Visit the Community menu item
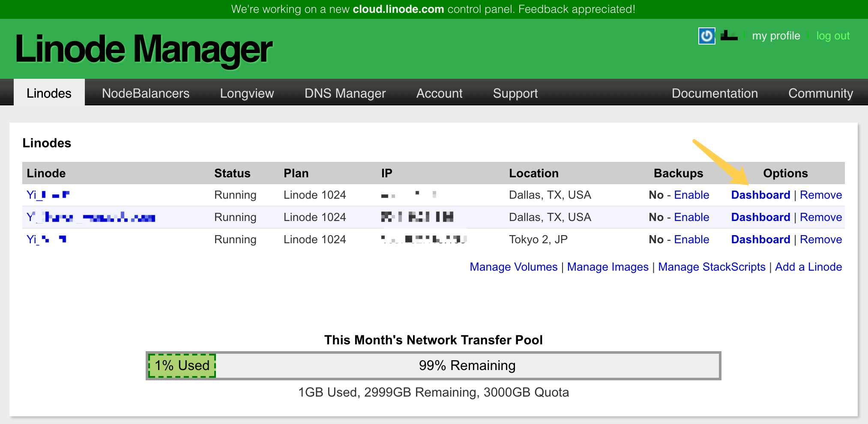The width and height of the screenshot is (868, 424). tap(820, 93)
